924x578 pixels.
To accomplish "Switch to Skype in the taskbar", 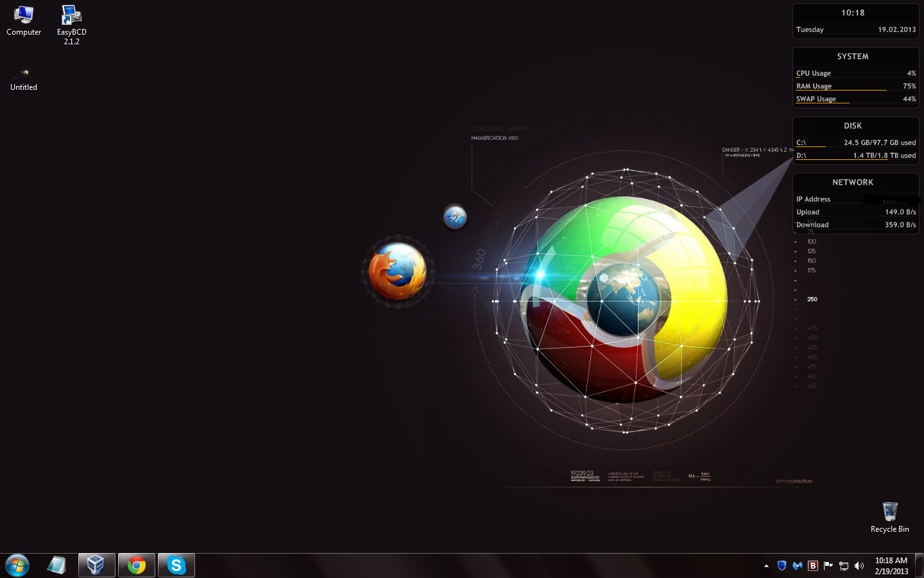I will (x=176, y=565).
